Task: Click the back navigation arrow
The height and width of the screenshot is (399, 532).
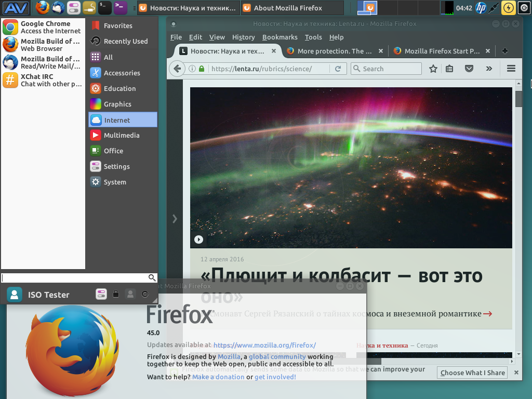Action: tap(177, 69)
